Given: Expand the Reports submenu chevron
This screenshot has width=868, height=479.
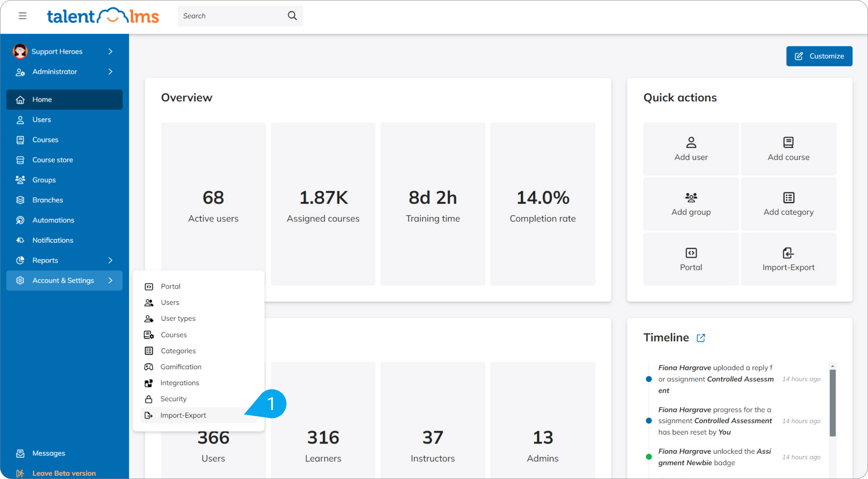Looking at the screenshot, I should point(110,260).
